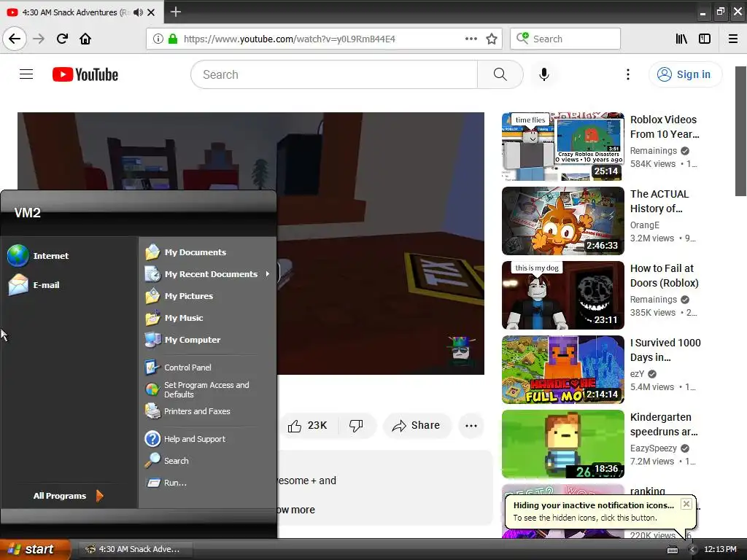Open the browser home page icon

85,39
